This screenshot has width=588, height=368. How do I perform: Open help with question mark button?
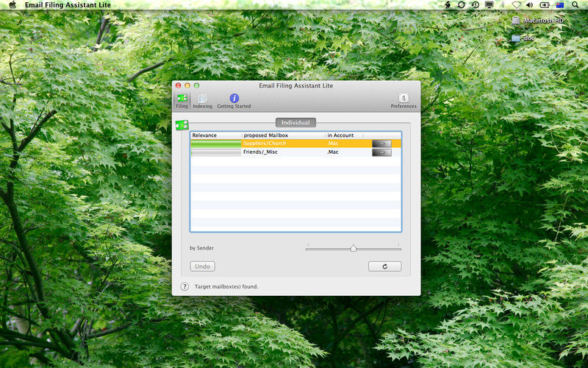tap(184, 286)
